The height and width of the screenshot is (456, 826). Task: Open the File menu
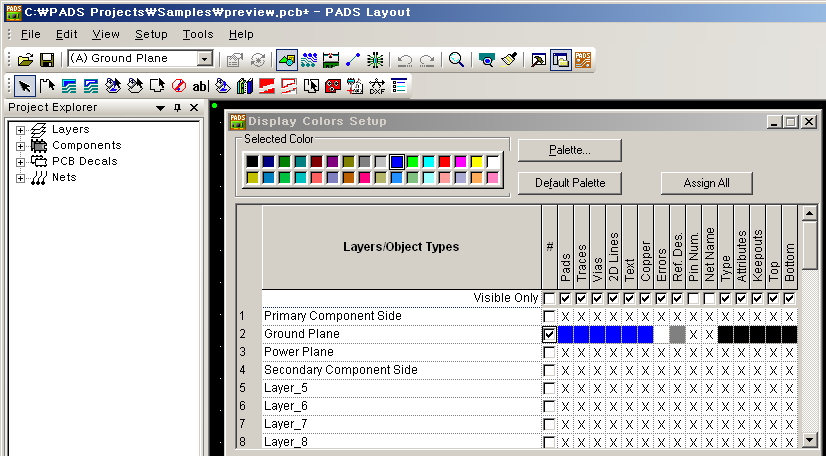[x=31, y=34]
